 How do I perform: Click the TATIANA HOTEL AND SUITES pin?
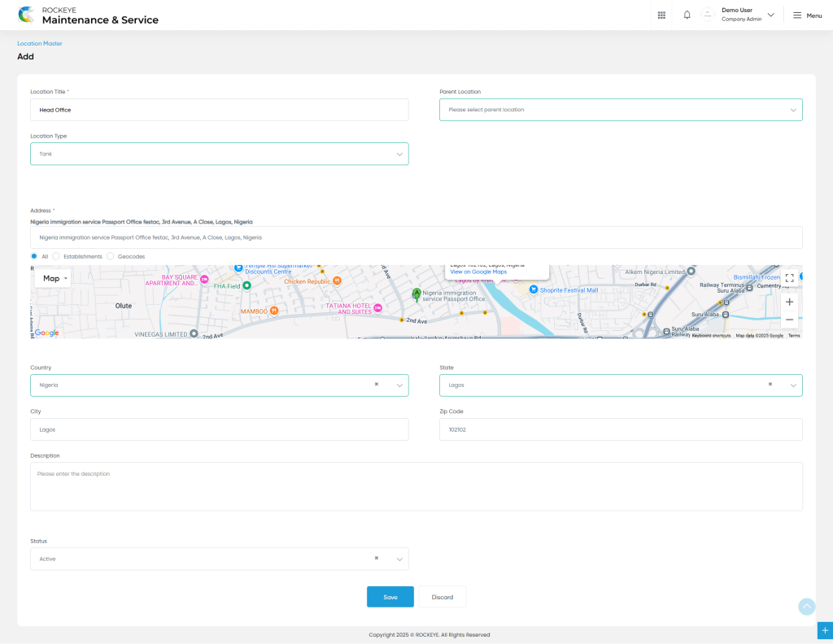coord(377,308)
